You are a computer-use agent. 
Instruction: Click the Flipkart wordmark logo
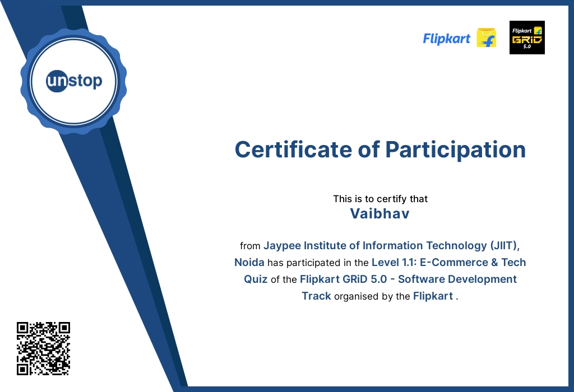[446, 39]
